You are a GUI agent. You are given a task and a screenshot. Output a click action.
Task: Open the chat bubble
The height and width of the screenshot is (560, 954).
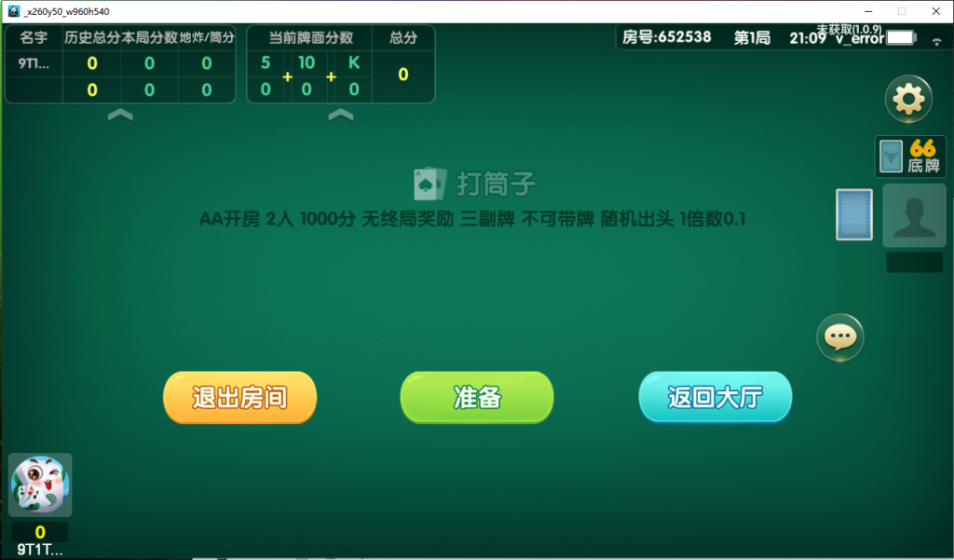pos(839,337)
